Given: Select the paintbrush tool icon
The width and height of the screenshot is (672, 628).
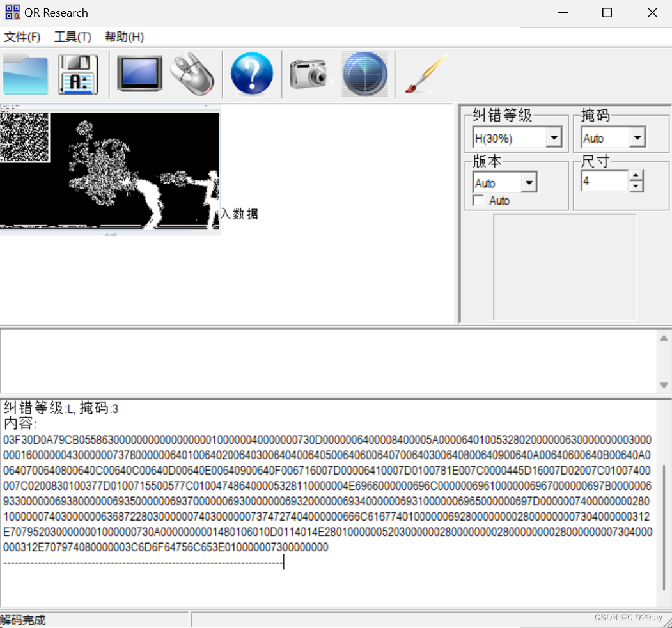Looking at the screenshot, I should coord(426,74).
